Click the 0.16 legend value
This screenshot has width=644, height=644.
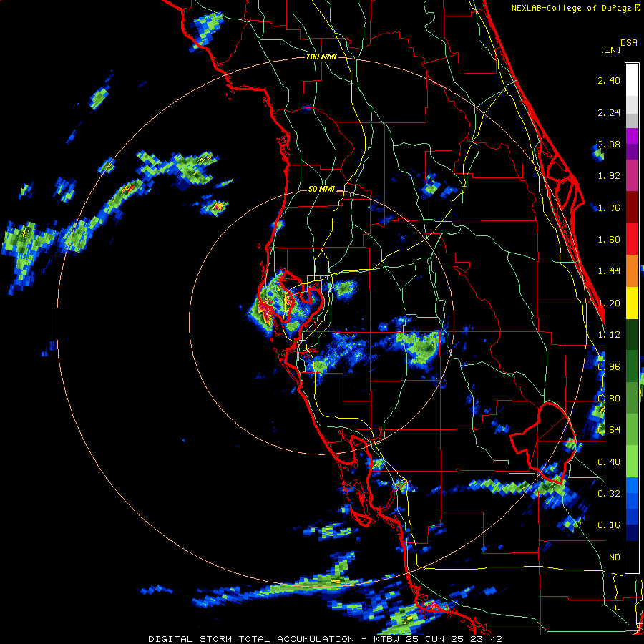click(609, 525)
